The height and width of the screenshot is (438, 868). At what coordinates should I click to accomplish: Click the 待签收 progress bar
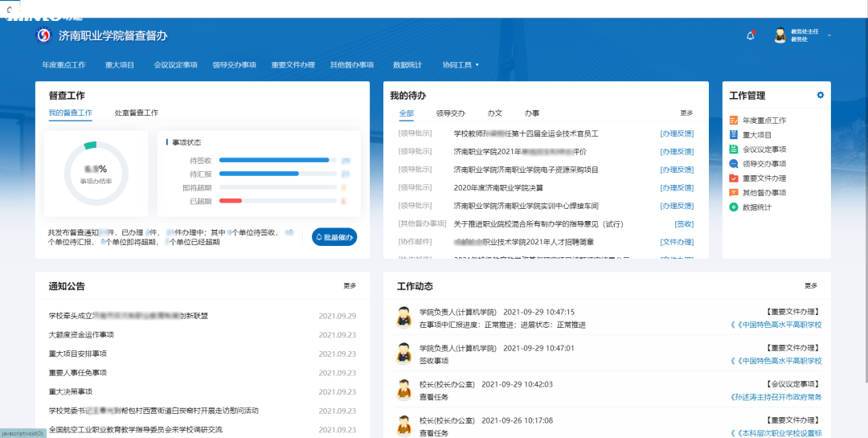click(278, 160)
